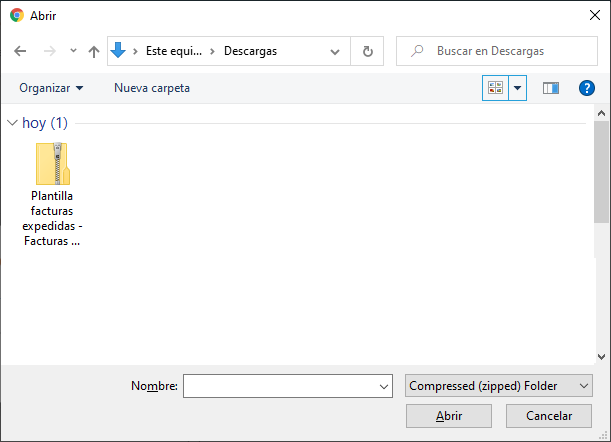Select the Plantilla facturas expedidas zip file

[52, 194]
